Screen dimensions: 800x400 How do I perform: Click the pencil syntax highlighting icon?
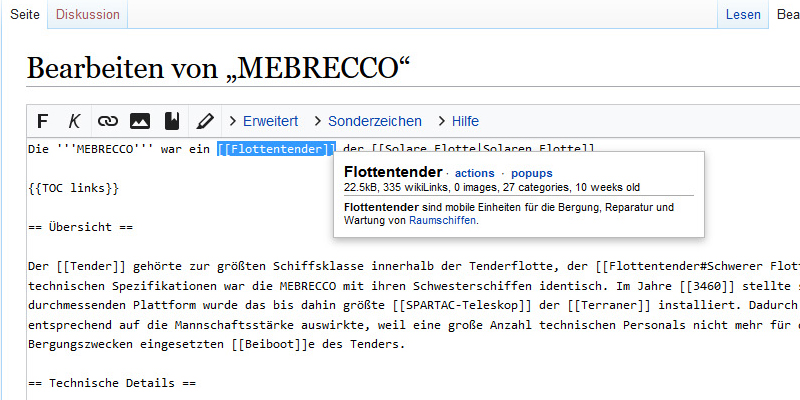point(205,121)
